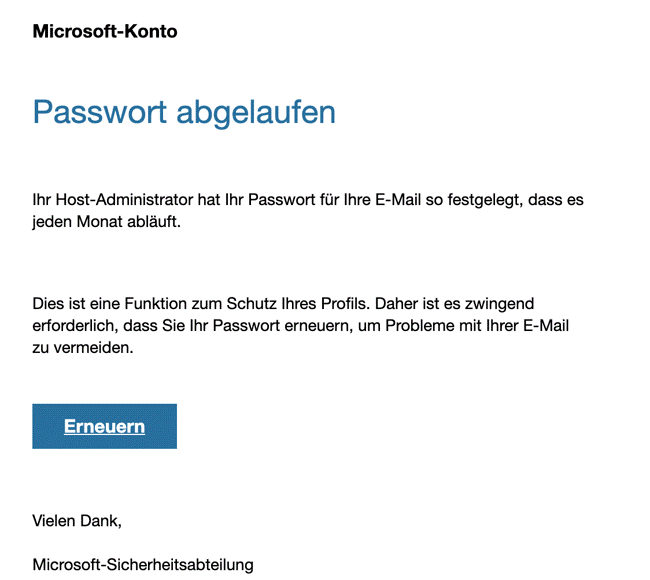The width and height of the screenshot is (650, 580).
Task: Click the Vielen Dank closing line
Action: tap(77, 521)
